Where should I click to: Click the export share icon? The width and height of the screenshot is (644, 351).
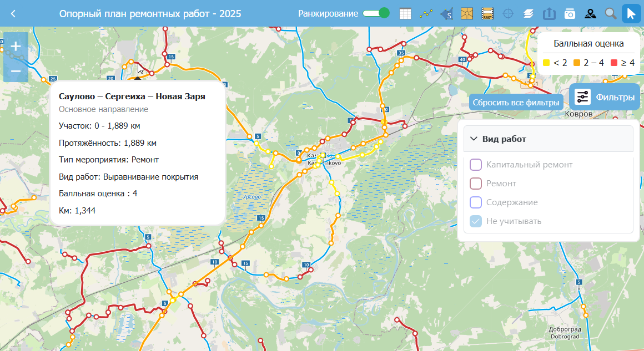[x=549, y=14]
